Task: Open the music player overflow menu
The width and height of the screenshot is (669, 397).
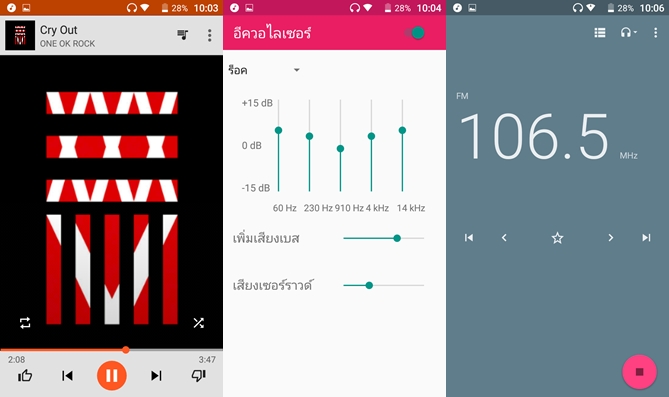Action: tap(209, 35)
